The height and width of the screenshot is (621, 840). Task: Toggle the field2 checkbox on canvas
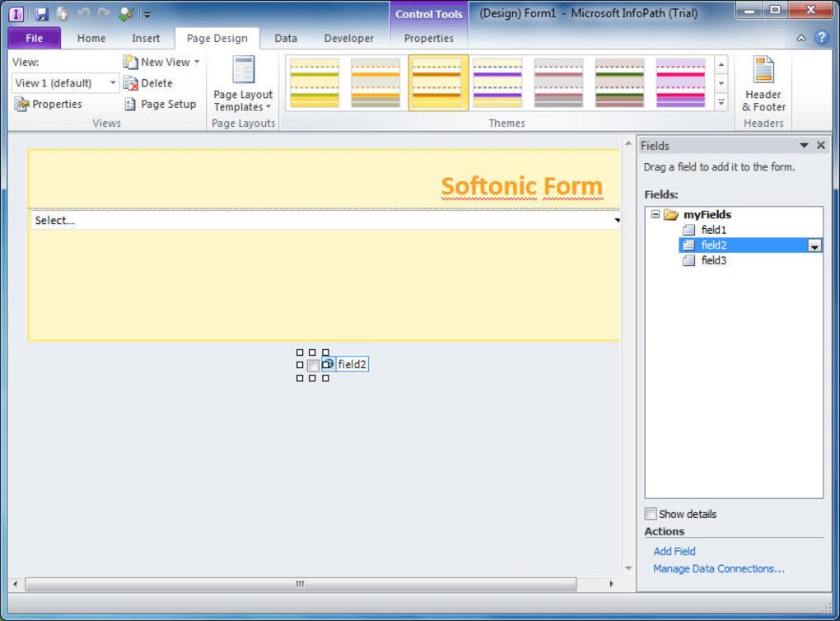click(x=313, y=366)
